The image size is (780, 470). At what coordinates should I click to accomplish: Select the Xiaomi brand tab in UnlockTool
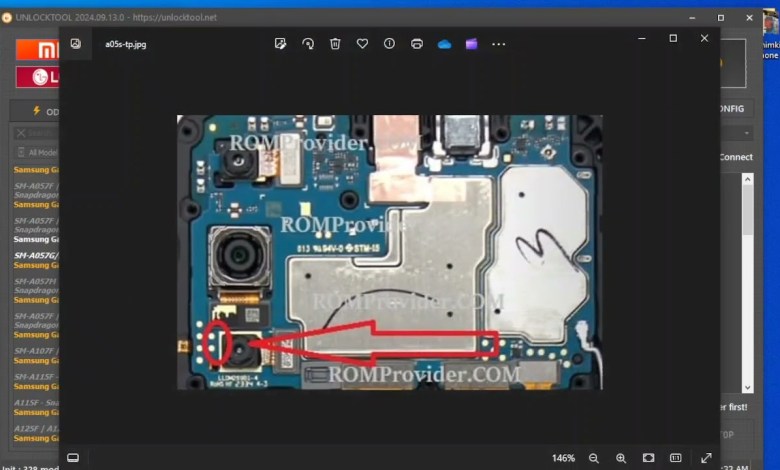click(38, 50)
